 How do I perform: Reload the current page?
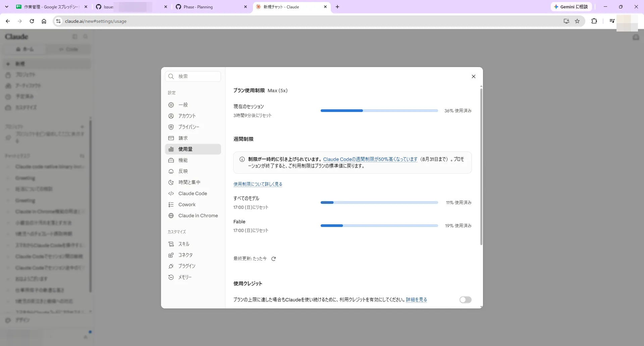32,21
